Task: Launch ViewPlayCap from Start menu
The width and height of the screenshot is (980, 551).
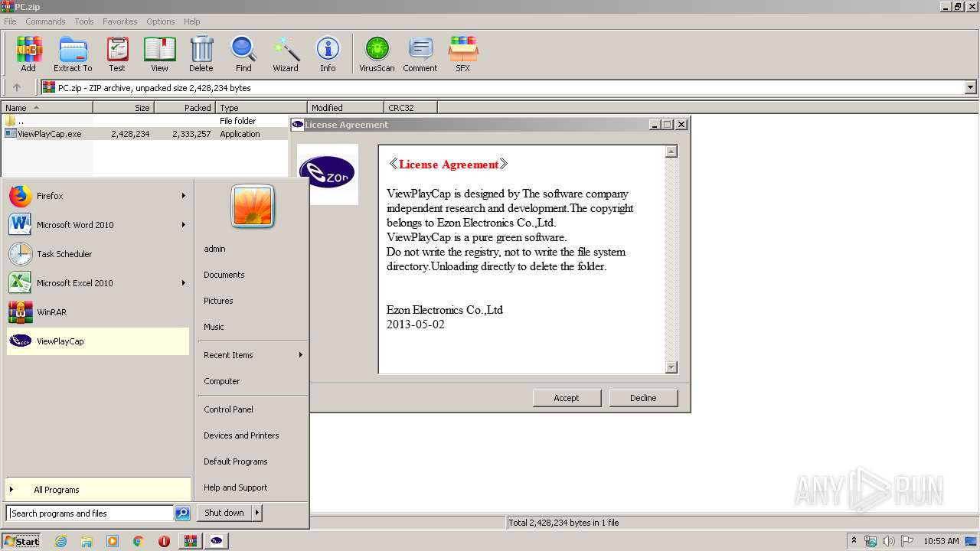Action: [x=97, y=341]
